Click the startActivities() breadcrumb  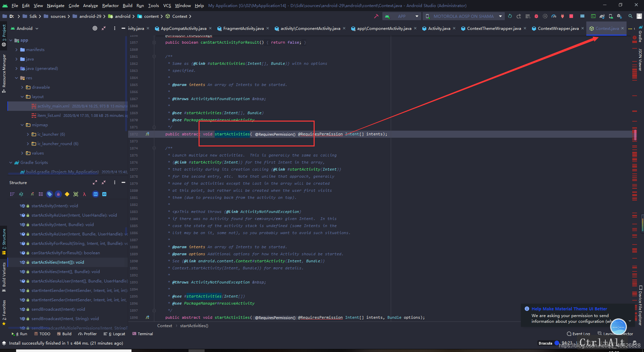click(194, 326)
